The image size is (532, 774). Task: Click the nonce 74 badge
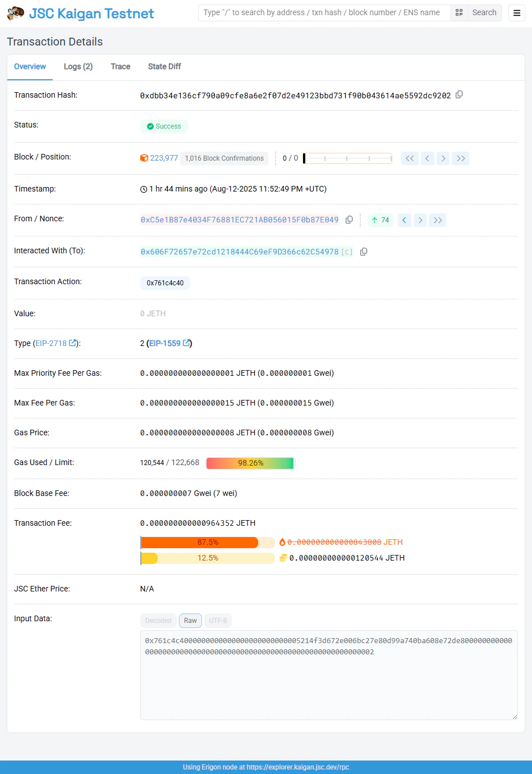pos(380,220)
